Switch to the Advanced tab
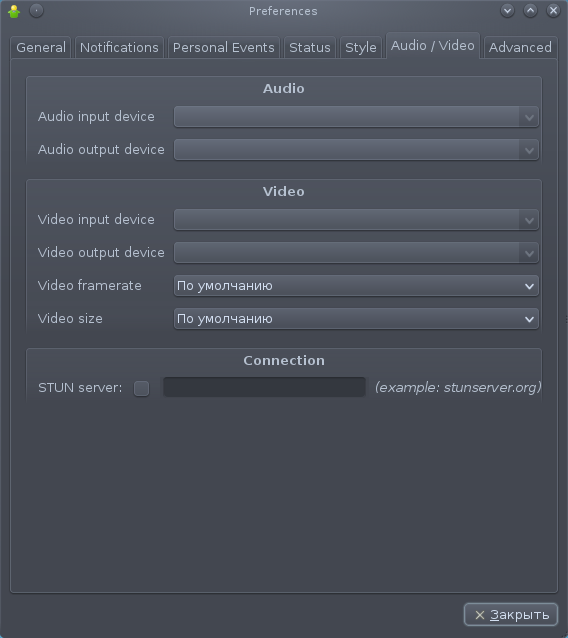Image resolution: width=568 pixels, height=638 pixels. coord(520,48)
